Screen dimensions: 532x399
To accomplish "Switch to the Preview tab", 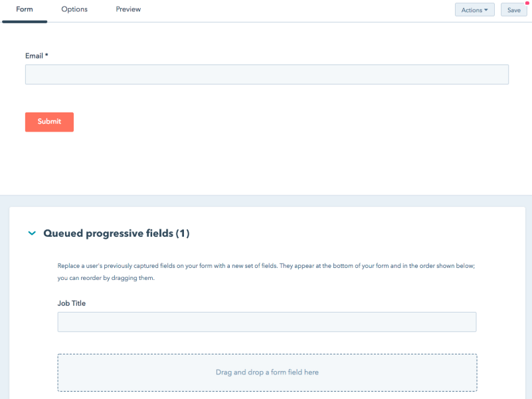I will click(x=128, y=9).
